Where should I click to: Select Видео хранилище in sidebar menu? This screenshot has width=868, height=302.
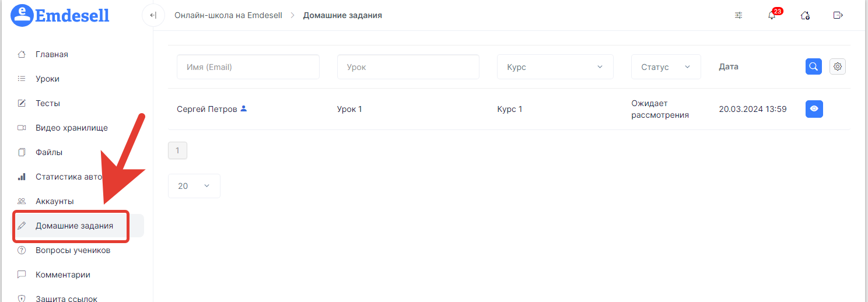coord(71,128)
